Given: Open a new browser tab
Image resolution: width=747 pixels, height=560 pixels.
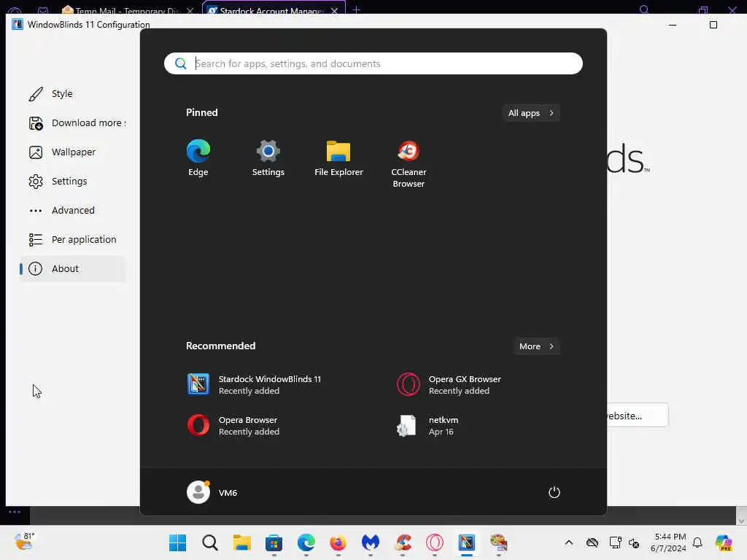Looking at the screenshot, I should point(356,9).
